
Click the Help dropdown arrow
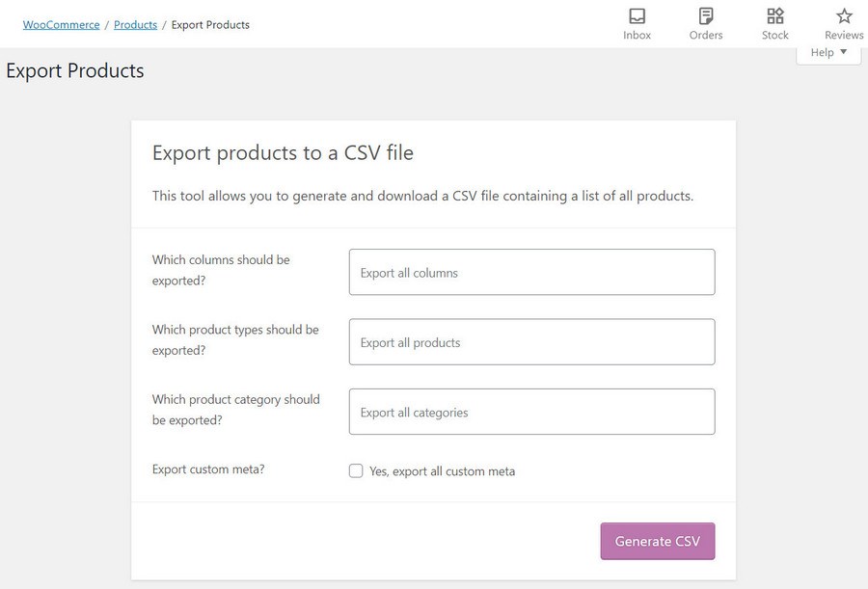[844, 52]
